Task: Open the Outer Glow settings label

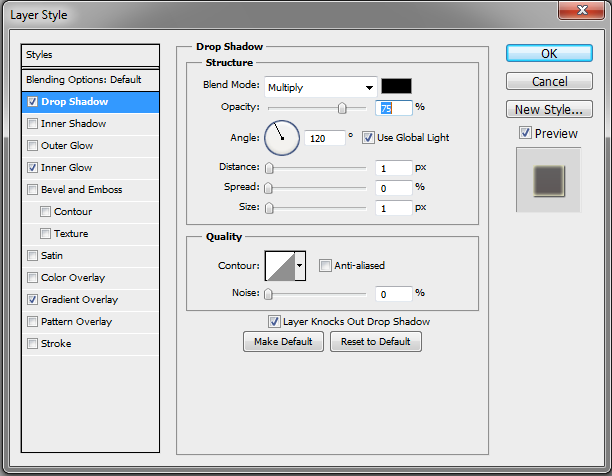Action: pyautogui.click(x=67, y=146)
